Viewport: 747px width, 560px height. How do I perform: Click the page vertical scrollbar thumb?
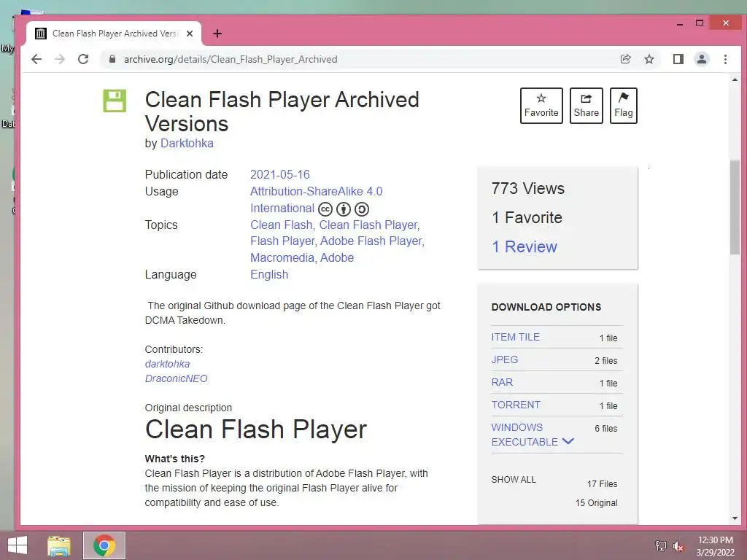[x=735, y=207]
